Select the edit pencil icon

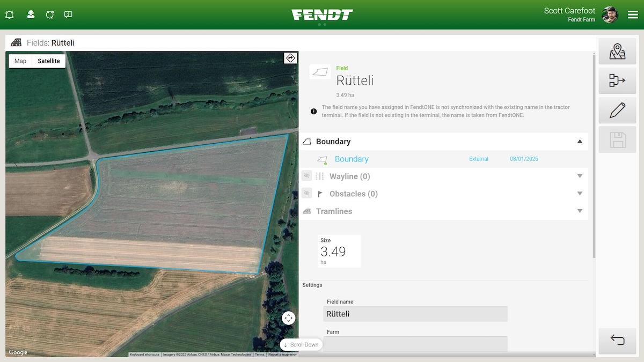[617, 109]
